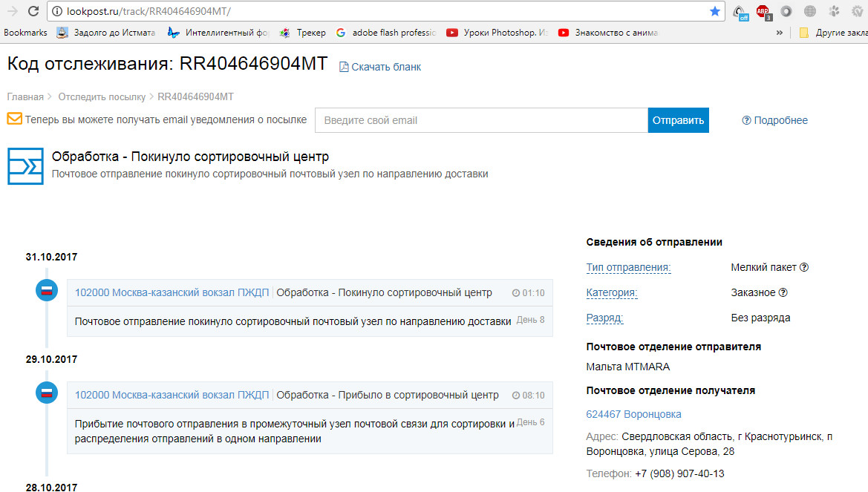Viewport: 868px width, 492px height.
Task: Click the paw print extension icon
Action: [x=834, y=11]
